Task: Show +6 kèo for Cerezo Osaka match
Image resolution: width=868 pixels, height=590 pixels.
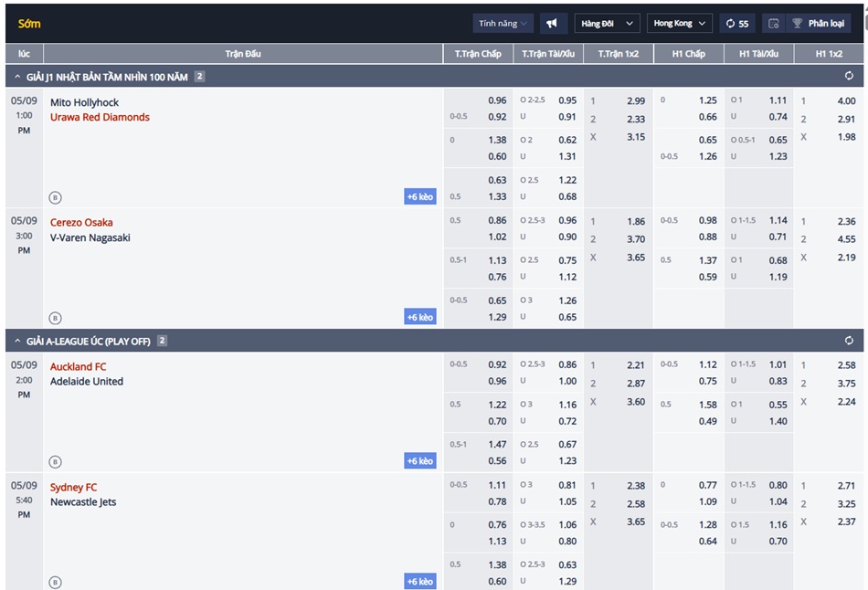Action: tap(420, 317)
